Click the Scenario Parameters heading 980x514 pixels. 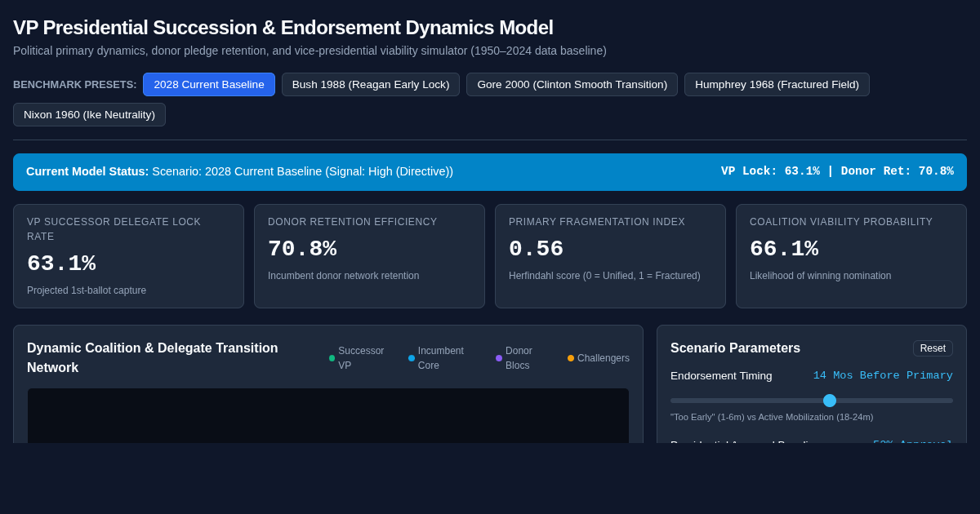coord(735,348)
